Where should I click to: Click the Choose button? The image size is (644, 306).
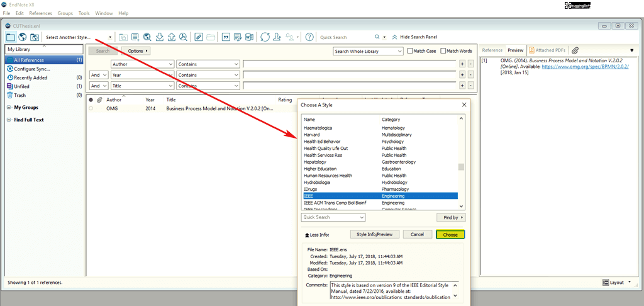(x=450, y=234)
